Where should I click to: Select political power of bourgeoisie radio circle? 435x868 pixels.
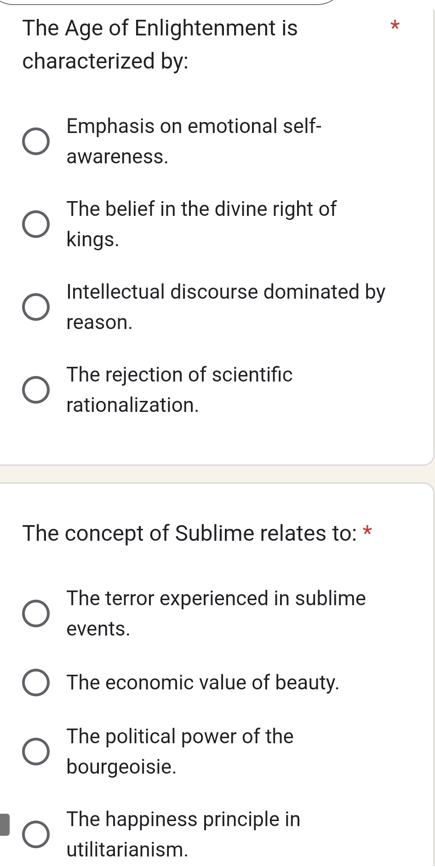click(x=36, y=752)
